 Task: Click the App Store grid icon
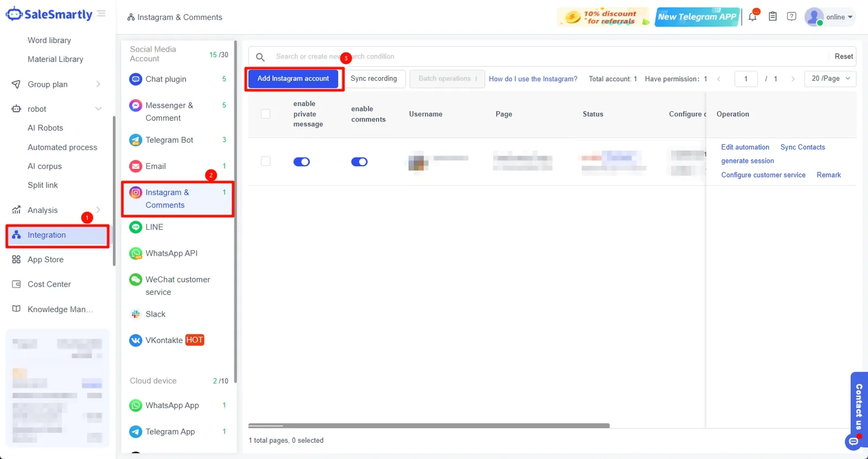[x=16, y=260]
